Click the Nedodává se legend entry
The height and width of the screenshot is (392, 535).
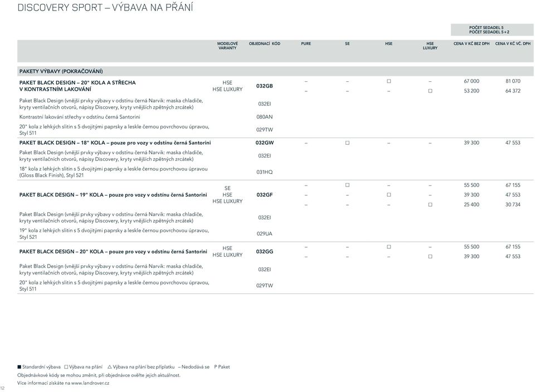[194, 367]
